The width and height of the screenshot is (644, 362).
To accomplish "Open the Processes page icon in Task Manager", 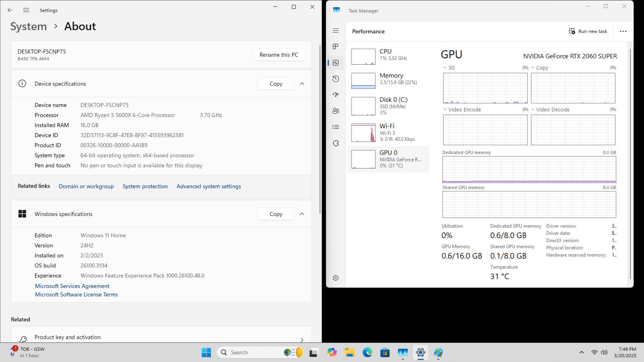I will [x=336, y=47].
